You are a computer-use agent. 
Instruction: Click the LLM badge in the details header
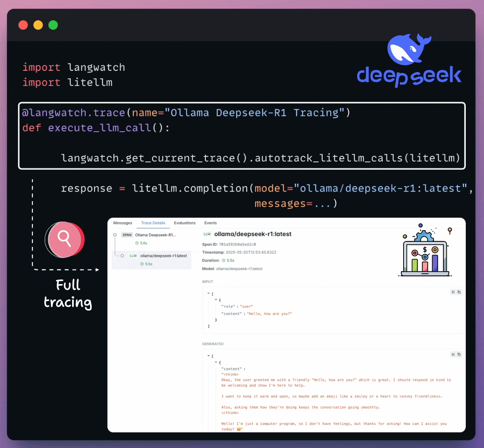pos(207,234)
